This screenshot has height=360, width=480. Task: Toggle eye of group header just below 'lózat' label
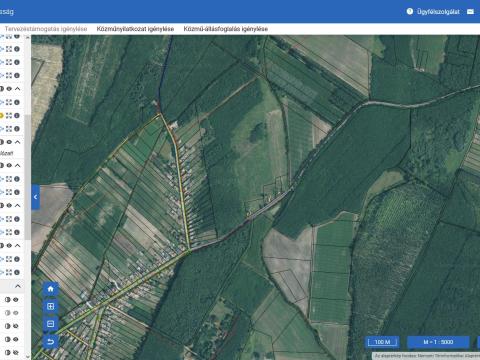coord(9,165)
